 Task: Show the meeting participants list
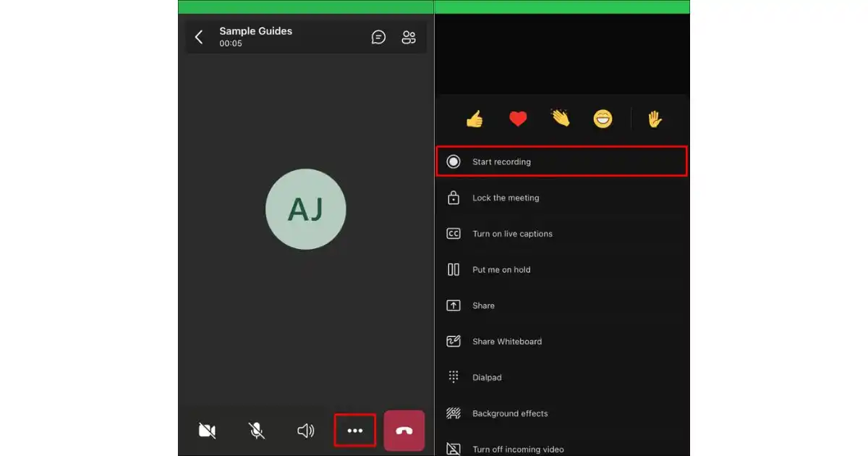[409, 37]
